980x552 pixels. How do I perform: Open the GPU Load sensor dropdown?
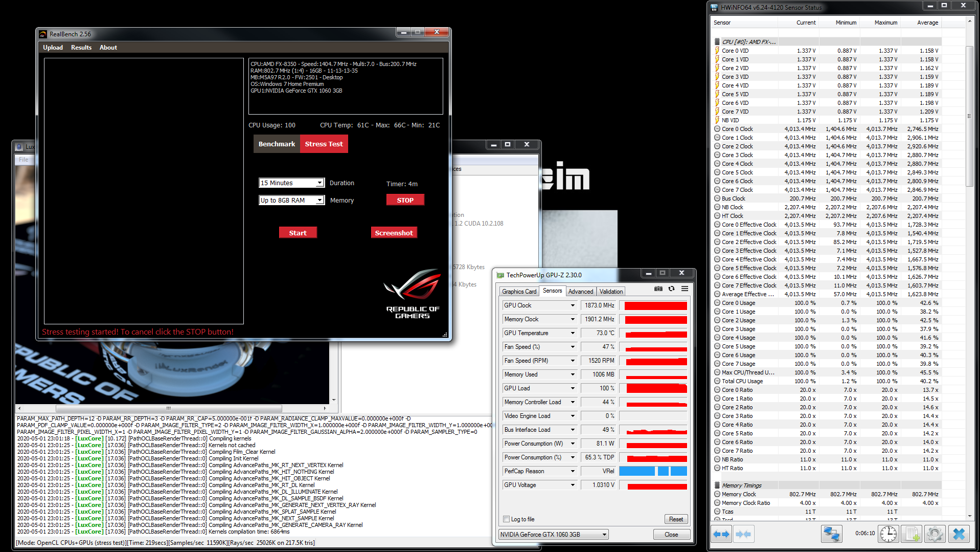point(573,388)
